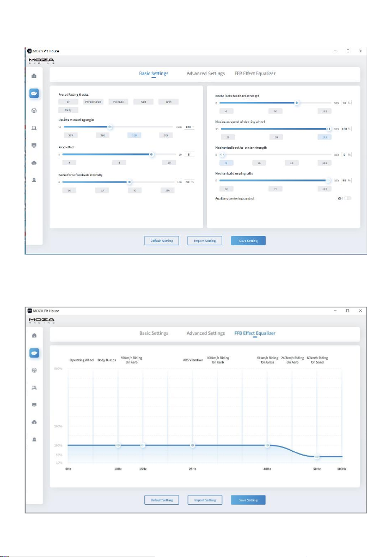Choose the Drift preset racing mode

(169, 101)
